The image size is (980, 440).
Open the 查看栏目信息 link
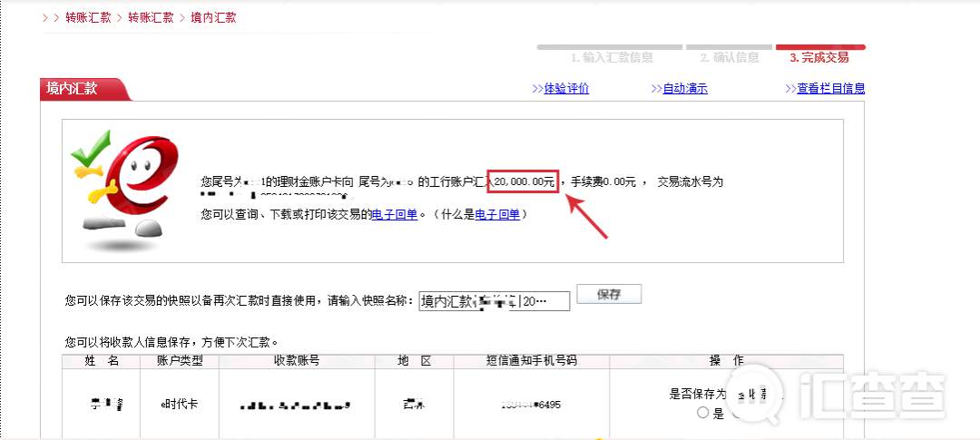click(x=830, y=89)
